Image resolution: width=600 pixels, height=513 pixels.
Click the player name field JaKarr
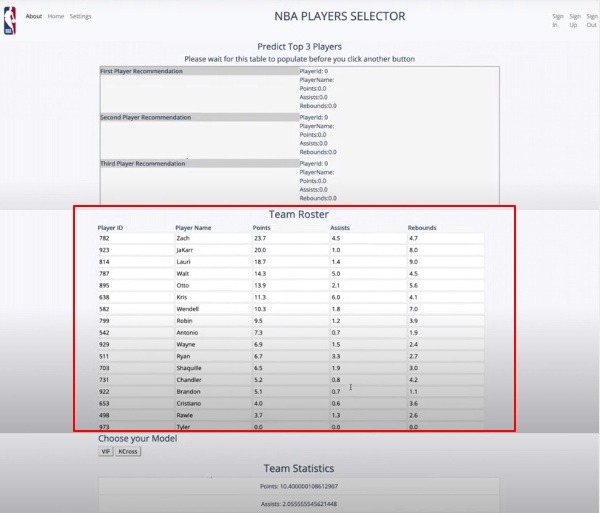click(x=213, y=250)
